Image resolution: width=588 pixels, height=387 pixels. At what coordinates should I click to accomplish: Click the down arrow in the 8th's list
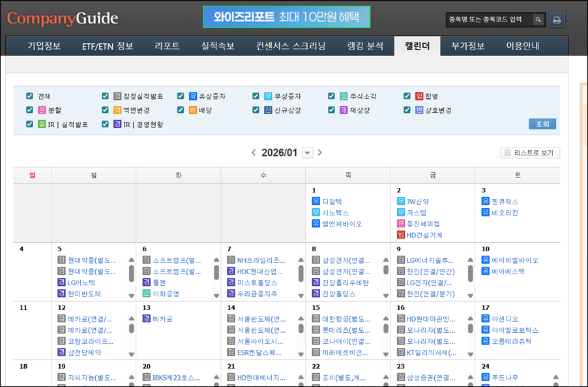click(386, 296)
